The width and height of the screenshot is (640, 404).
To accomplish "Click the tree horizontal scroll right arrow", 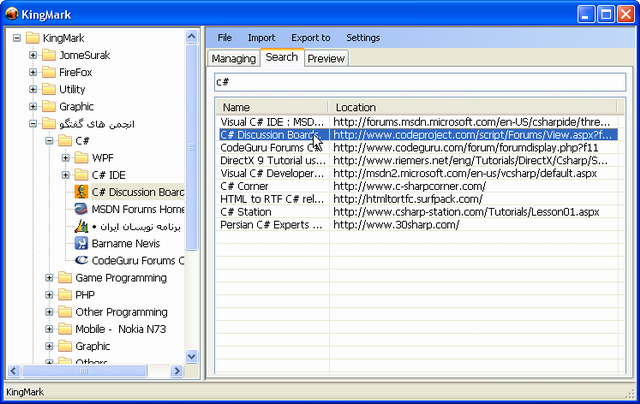I will 177,371.
